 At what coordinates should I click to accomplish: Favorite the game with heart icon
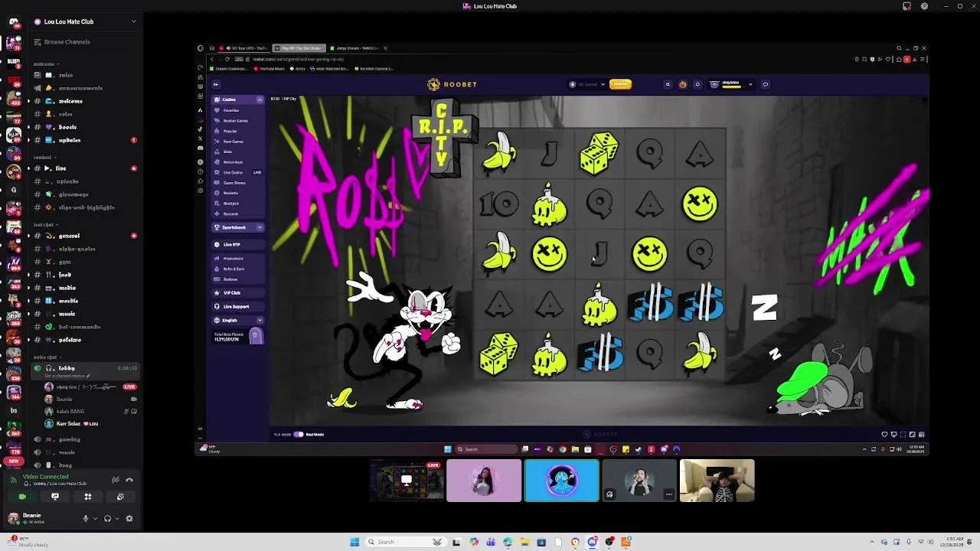click(884, 435)
